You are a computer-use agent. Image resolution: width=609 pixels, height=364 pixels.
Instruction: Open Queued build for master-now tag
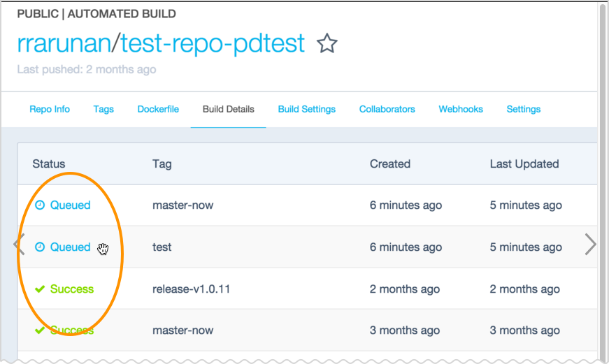pyautogui.click(x=70, y=205)
